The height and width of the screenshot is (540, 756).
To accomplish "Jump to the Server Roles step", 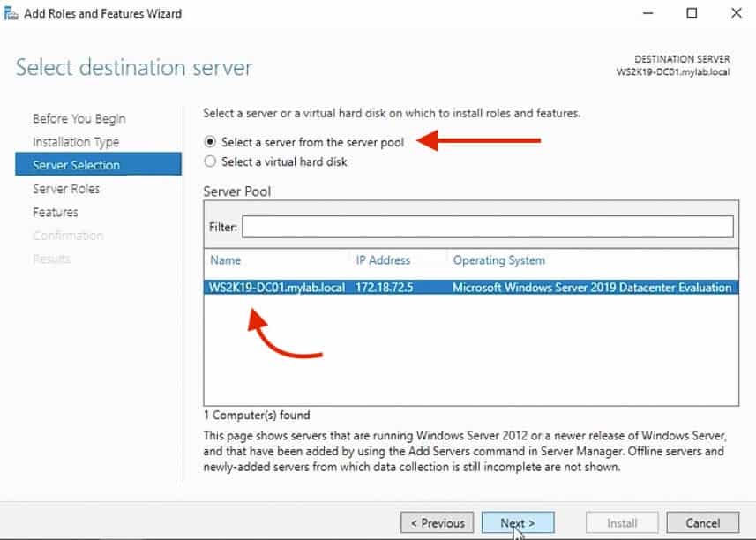I will tap(66, 189).
